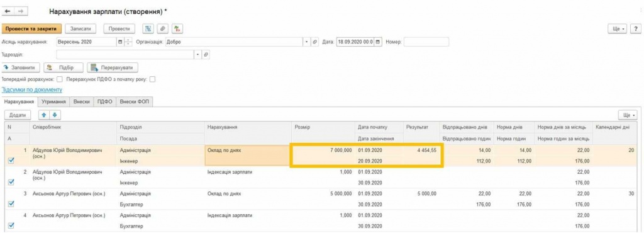Move row down with blue arrow
644x233 pixels.
click(55, 115)
